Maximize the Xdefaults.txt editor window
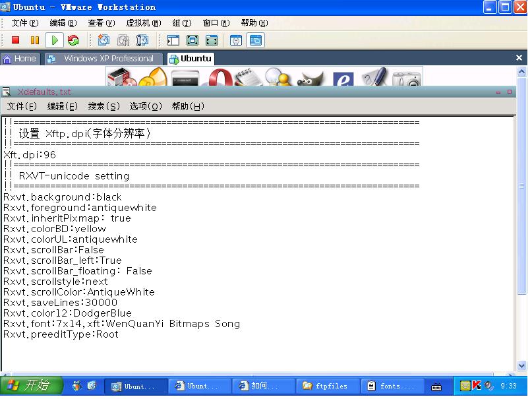The width and height of the screenshot is (532, 399). (x=510, y=92)
